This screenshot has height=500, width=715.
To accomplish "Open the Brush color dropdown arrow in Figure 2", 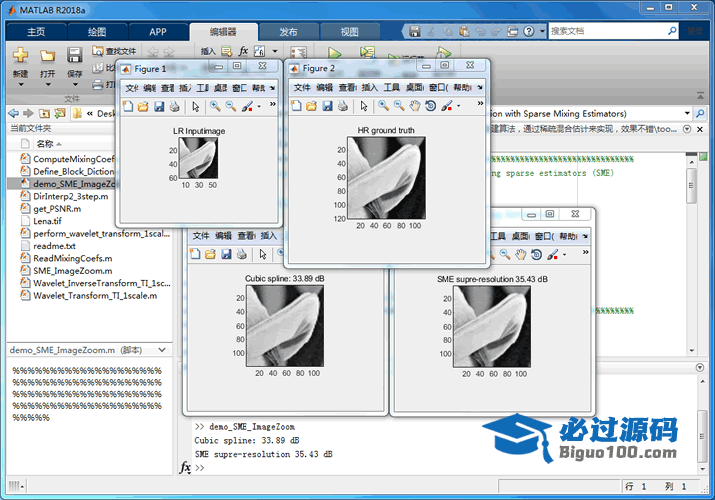I will (x=458, y=106).
